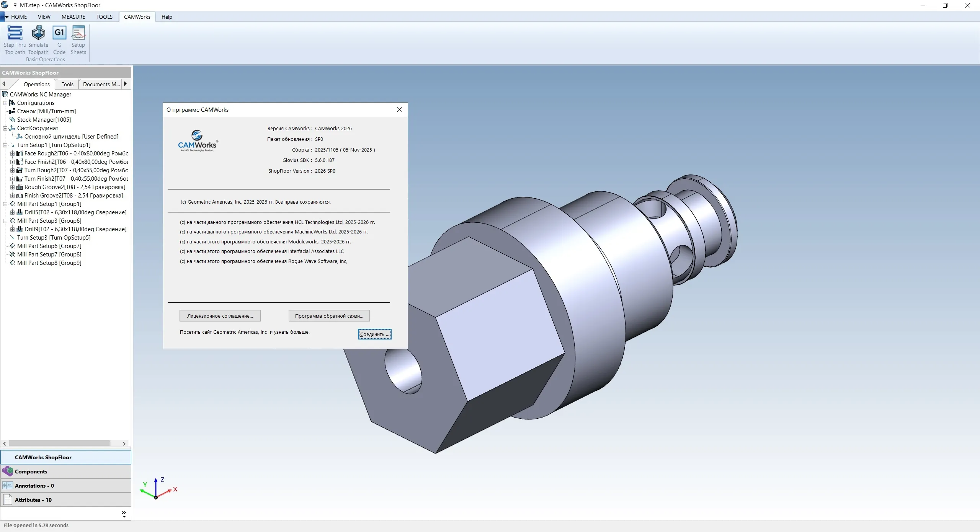Image resolution: width=980 pixels, height=532 pixels.
Task: Click the Step Thru Toolpath icon
Action: (x=15, y=33)
